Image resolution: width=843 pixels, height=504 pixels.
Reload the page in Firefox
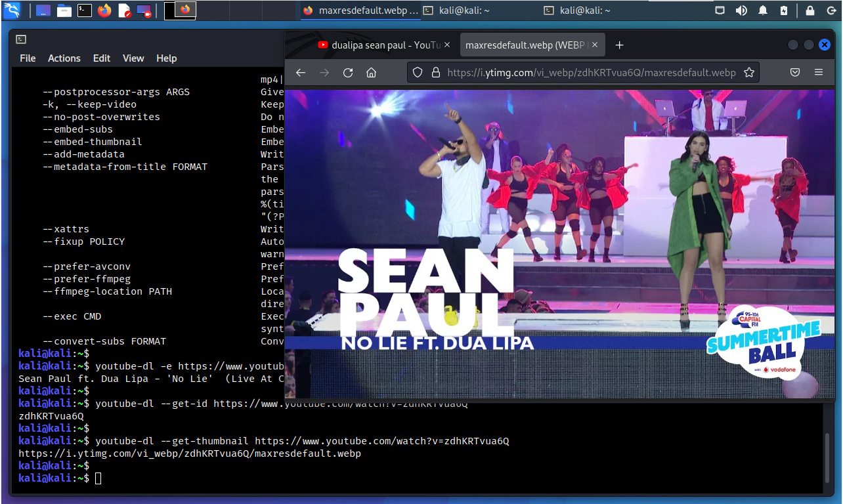[x=348, y=73]
